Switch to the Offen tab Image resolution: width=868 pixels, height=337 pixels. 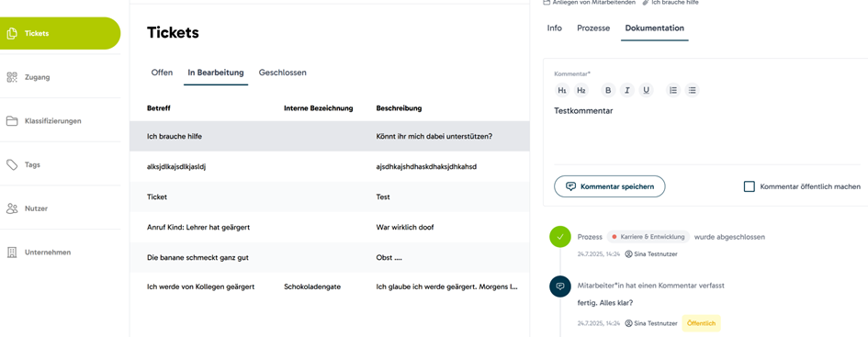[x=163, y=73]
